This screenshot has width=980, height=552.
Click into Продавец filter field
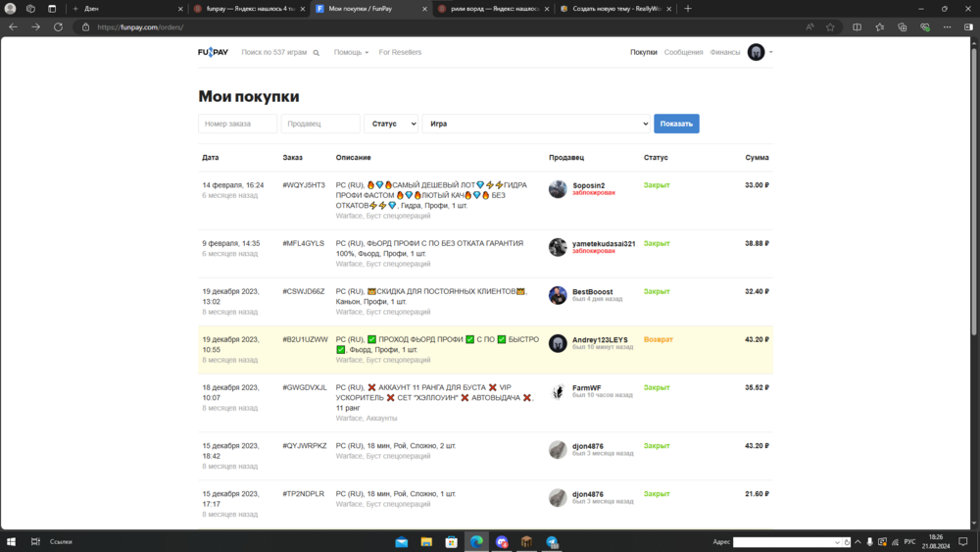point(320,124)
